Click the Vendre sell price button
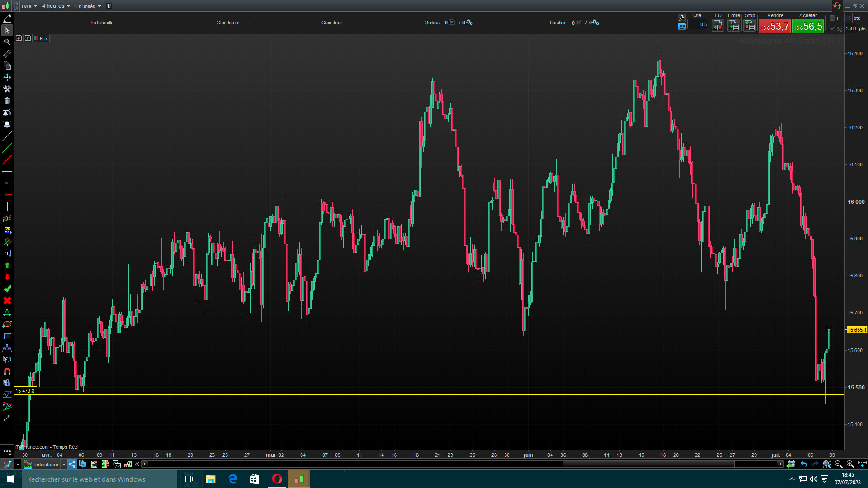The height and width of the screenshot is (488, 868). [774, 27]
